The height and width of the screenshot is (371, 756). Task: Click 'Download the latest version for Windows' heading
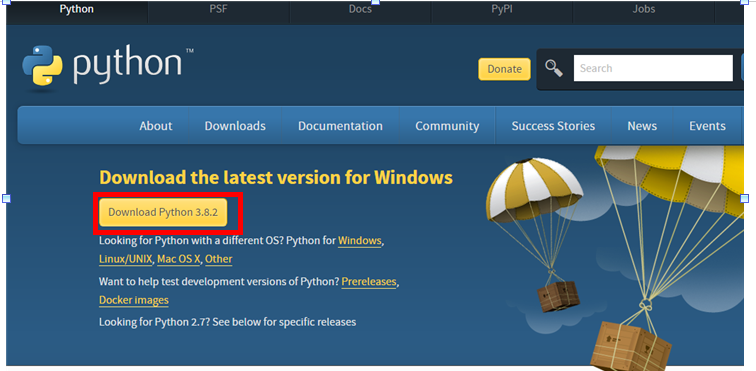pyautogui.click(x=276, y=178)
